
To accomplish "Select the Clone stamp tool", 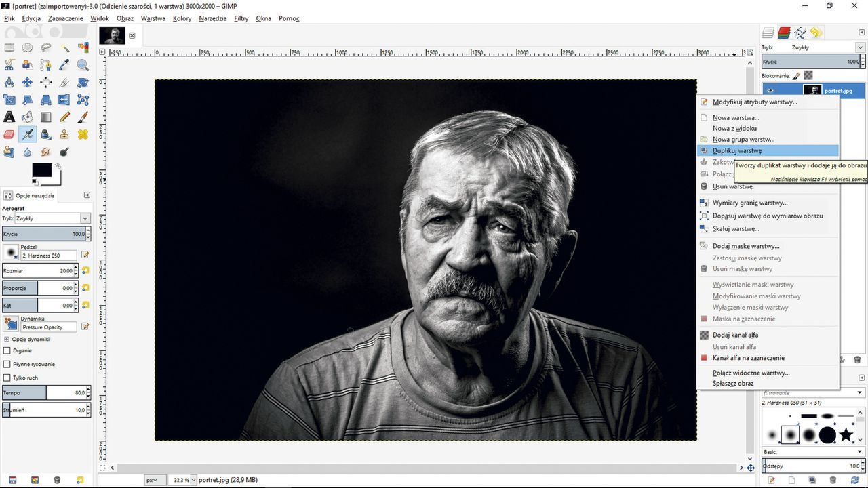I will [64, 134].
